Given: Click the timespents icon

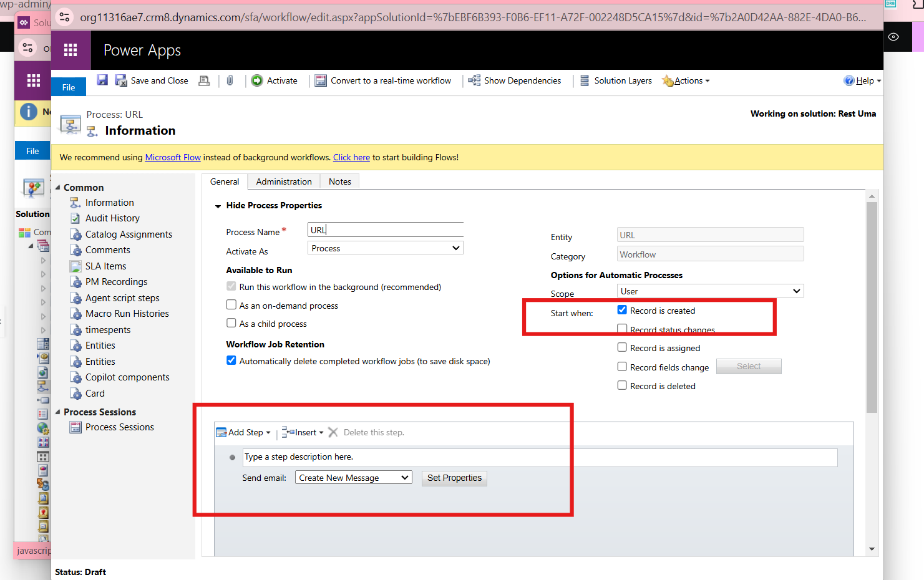Looking at the screenshot, I should 75,330.
